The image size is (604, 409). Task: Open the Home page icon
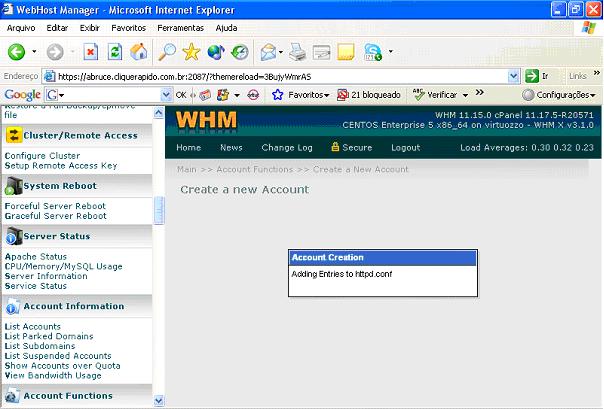pos(139,52)
